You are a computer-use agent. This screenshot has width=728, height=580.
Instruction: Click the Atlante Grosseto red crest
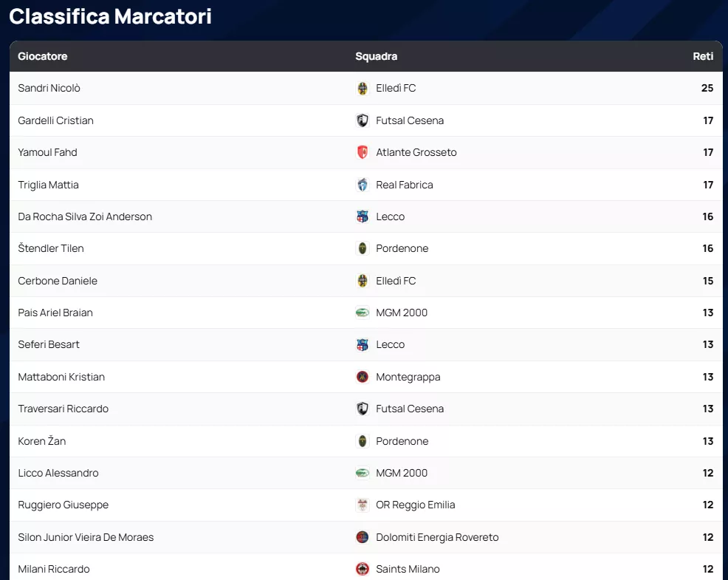pos(363,152)
